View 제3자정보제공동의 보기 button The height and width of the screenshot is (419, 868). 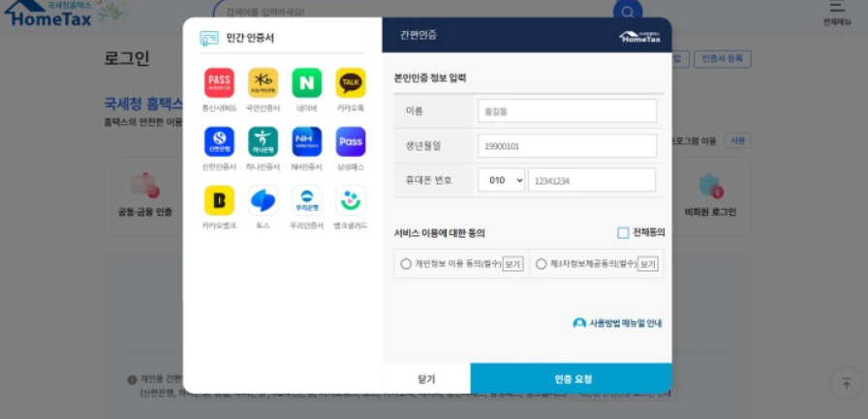pyautogui.click(x=648, y=265)
